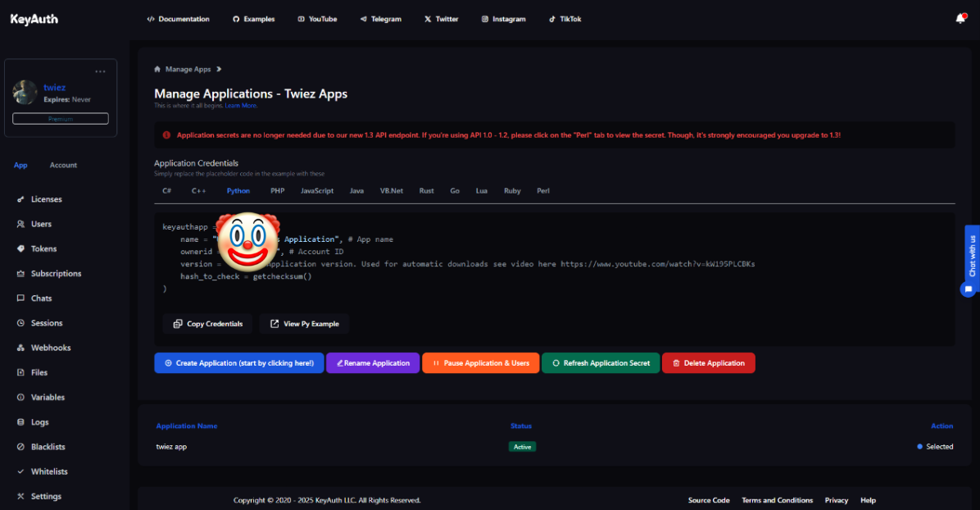Click the Webhooks icon in sidebar
The height and width of the screenshot is (510, 980).
(20, 348)
